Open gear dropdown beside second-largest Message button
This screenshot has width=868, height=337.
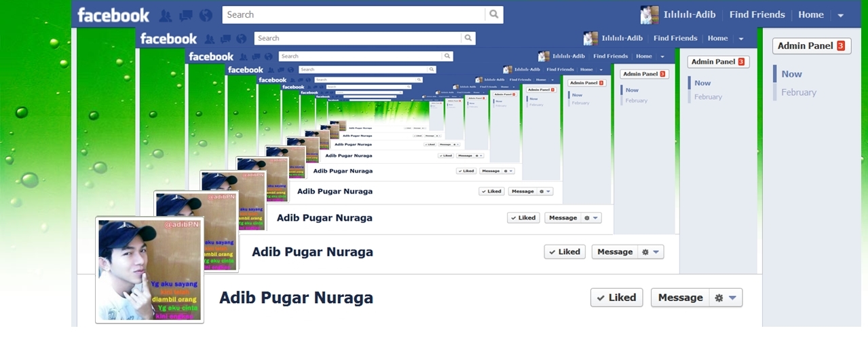click(x=650, y=252)
